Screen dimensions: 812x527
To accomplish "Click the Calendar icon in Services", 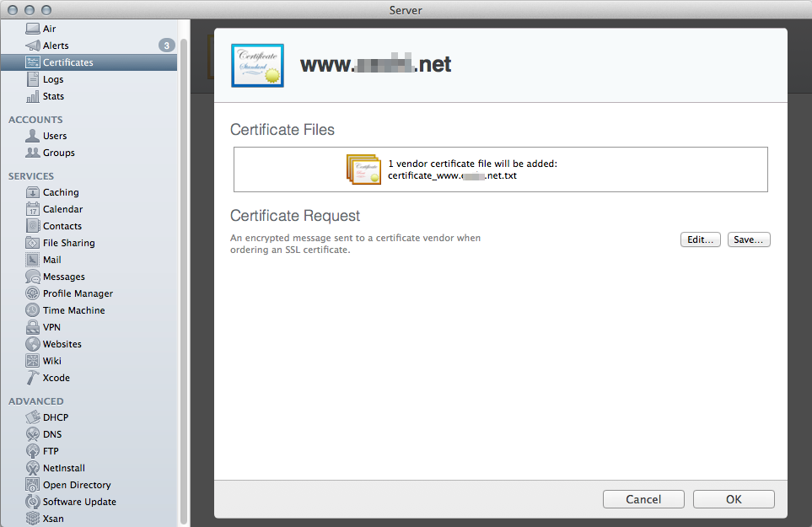I will (x=33, y=209).
